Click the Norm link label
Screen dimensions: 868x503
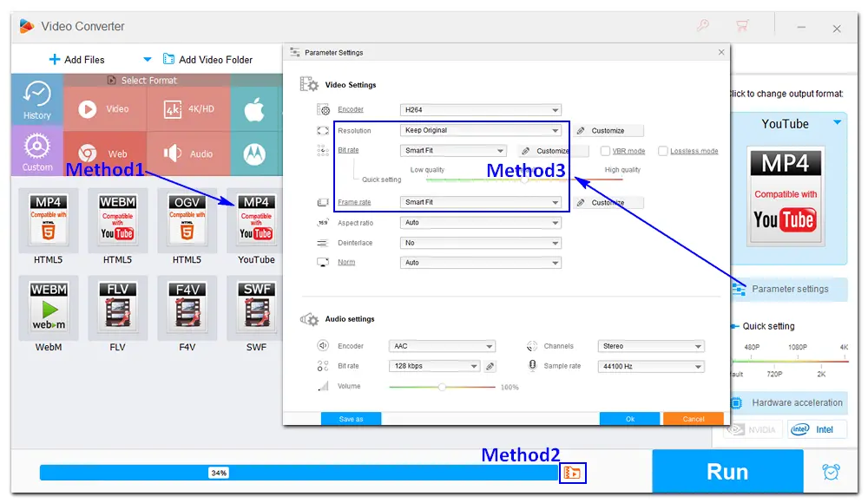[x=346, y=262]
